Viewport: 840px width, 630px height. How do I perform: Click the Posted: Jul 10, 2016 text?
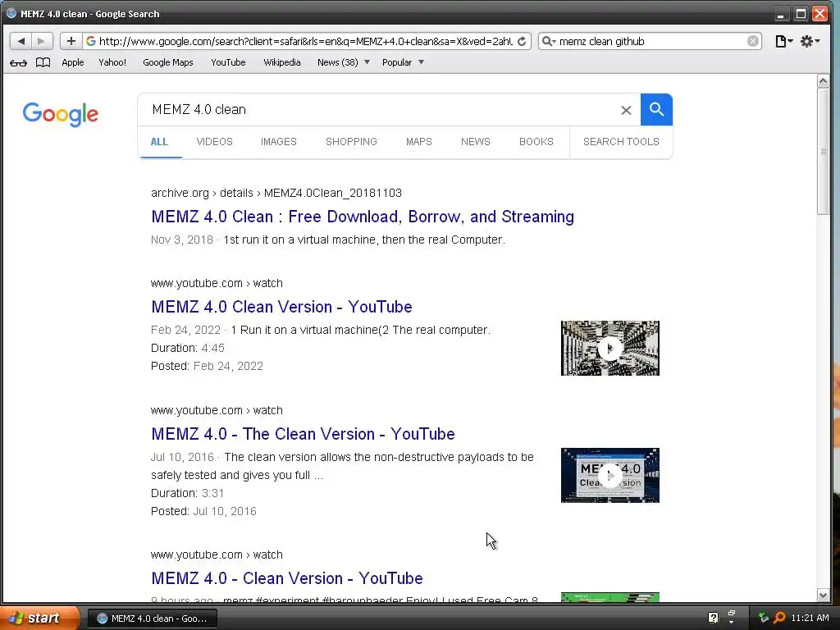(203, 512)
